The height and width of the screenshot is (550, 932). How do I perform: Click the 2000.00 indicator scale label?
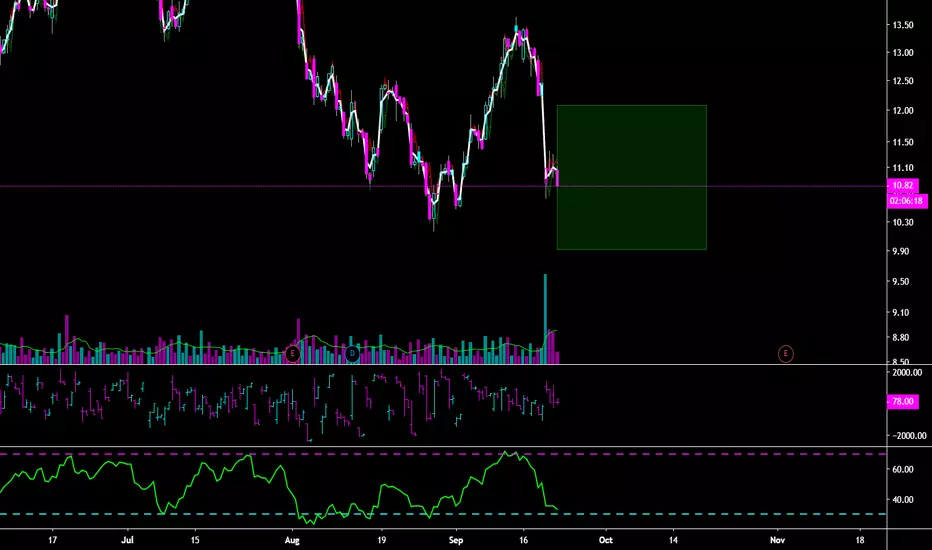pos(908,372)
